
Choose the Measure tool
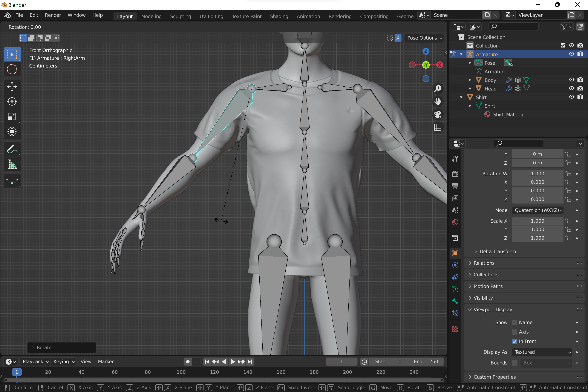[x=12, y=164]
